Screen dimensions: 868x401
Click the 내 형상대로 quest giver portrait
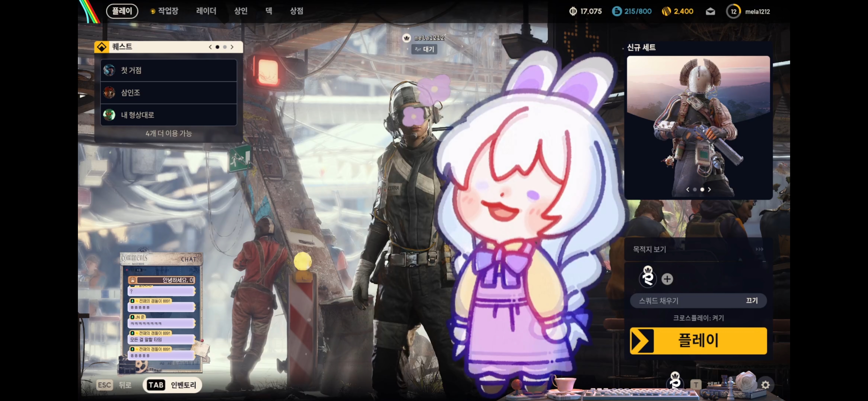pyautogui.click(x=109, y=115)
